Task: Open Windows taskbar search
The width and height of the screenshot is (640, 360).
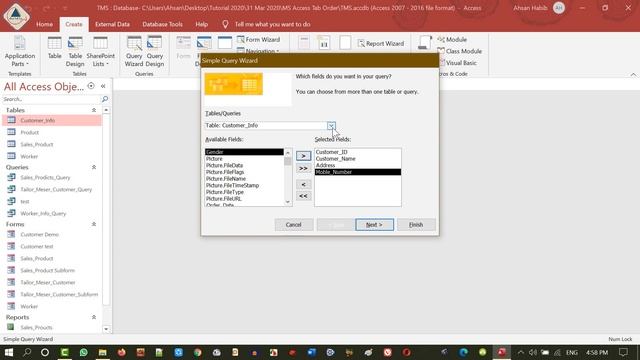Action: 27,352
